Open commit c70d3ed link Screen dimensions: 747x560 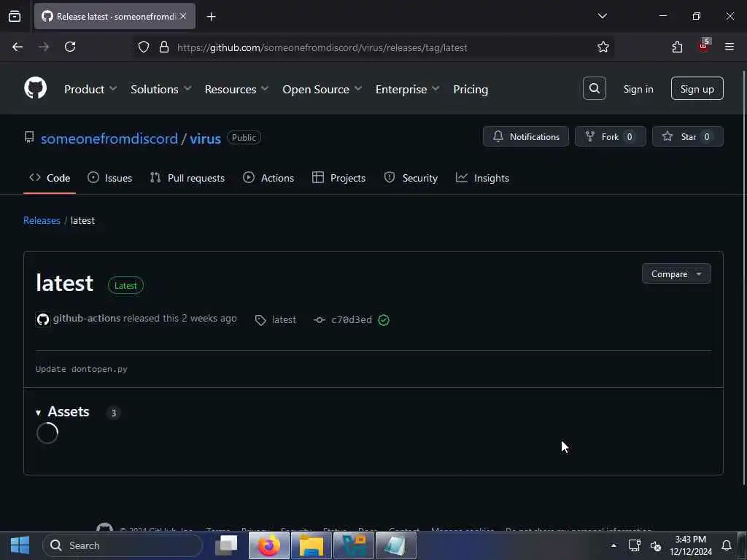tap(352, 320)
